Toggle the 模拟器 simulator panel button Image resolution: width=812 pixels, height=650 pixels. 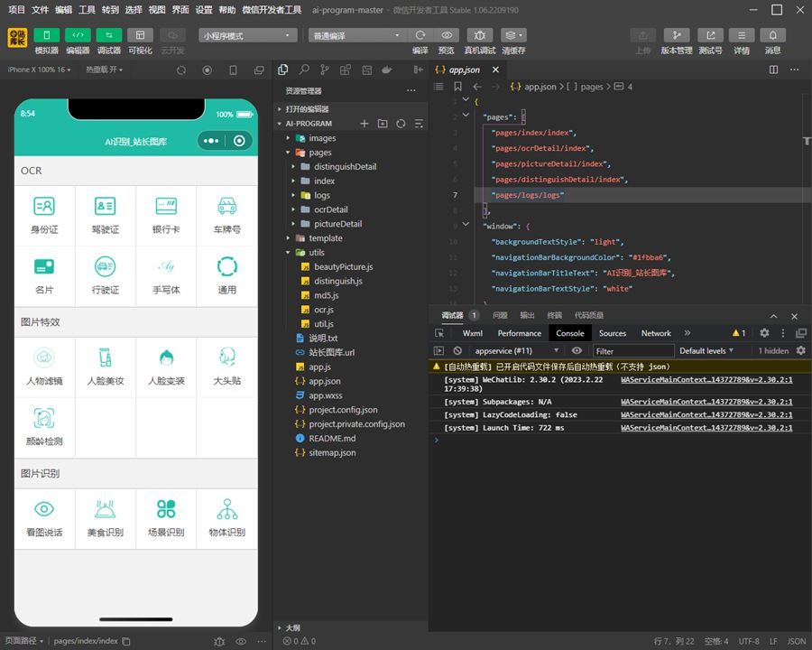click(x=46, y=35)
